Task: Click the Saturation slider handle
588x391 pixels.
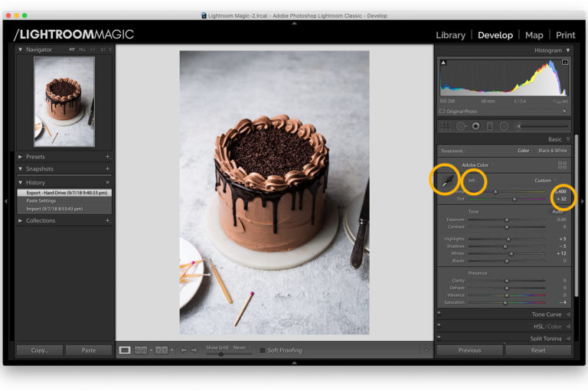Action: point(505,302)
